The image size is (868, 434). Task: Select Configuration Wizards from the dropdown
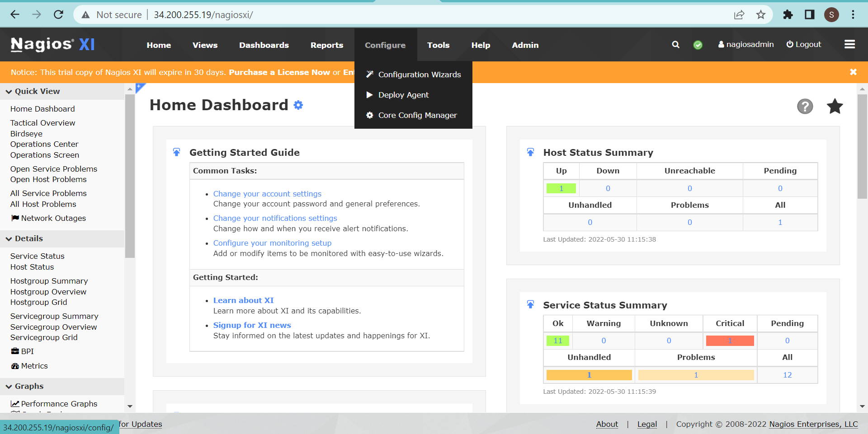[x=413, y=75]
